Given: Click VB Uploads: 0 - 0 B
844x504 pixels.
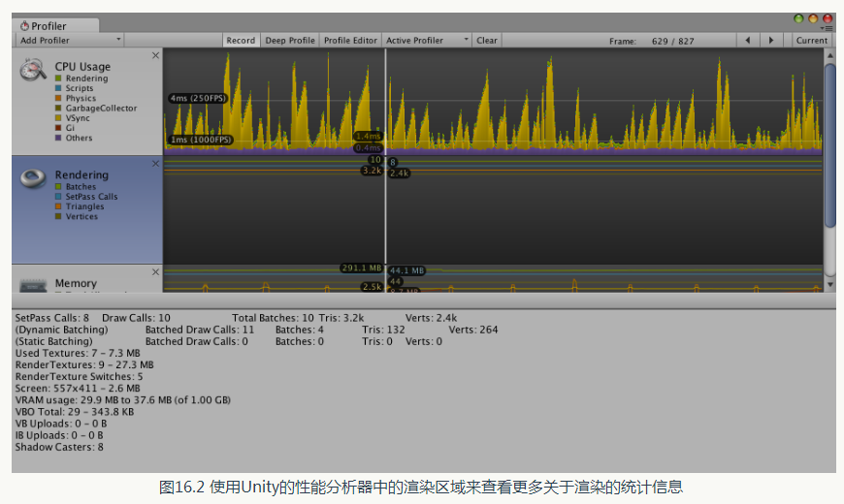Looking at the screenshot, I should (x=61, y=424).
